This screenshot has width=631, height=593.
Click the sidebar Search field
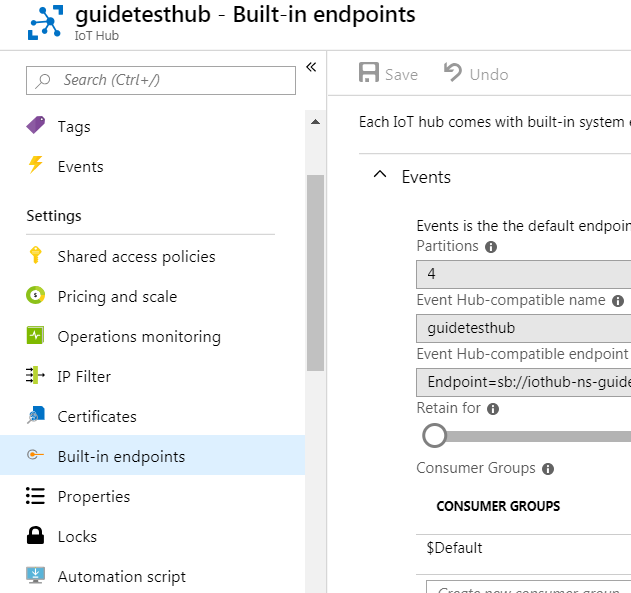(x=160, y=80)
